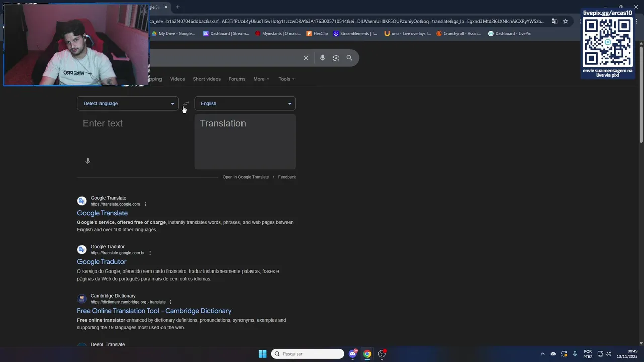This screenshot has width=644, height=362.
Task: Click the Translation output box
Action: pyautogui.click(x=245, y=142)
